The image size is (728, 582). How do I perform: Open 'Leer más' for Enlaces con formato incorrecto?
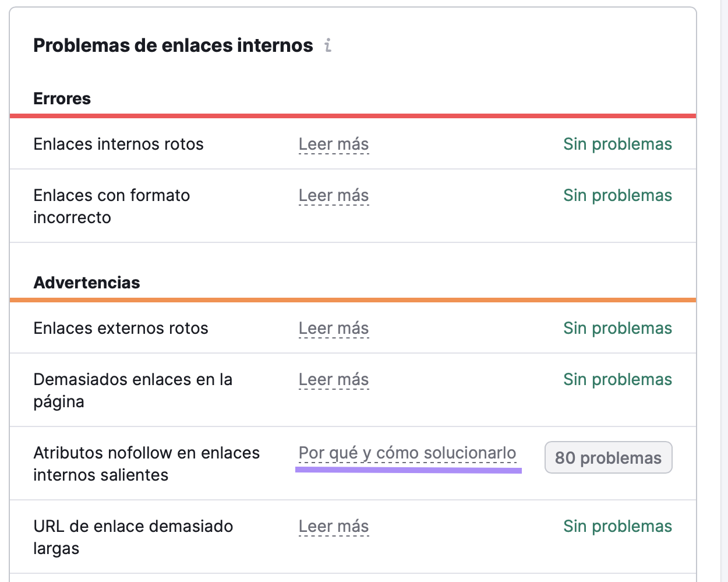[x=334, y=195]
